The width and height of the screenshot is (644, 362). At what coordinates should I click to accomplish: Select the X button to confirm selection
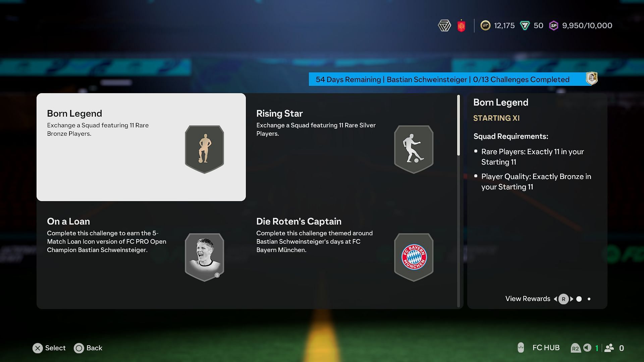click(x=38, y=348)
